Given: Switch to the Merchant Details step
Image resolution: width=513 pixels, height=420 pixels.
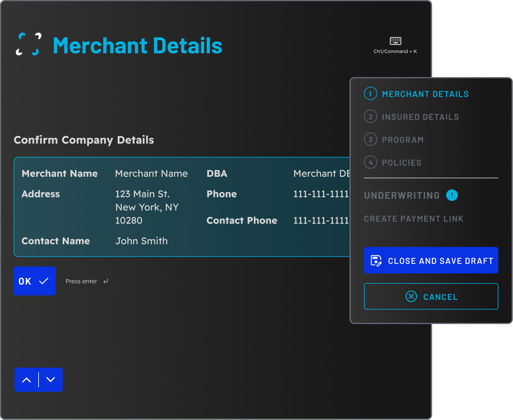Looking at the screenshot, I should tap(425, 94).
